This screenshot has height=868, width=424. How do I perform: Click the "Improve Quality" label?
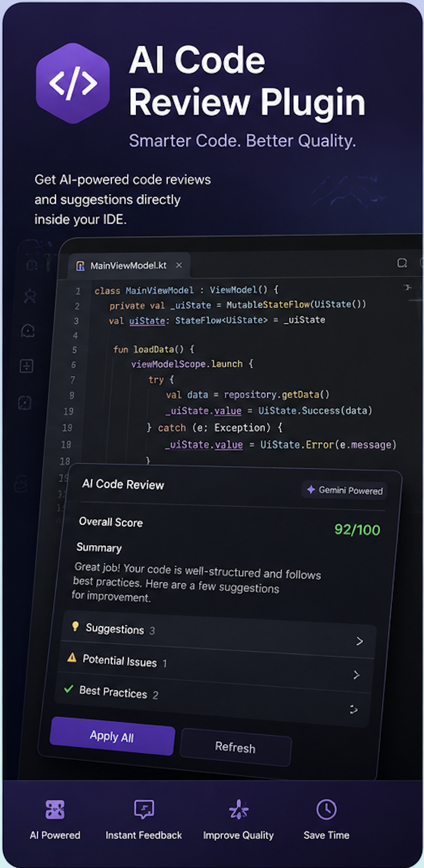pyautogui.click(x=238, y=836)
